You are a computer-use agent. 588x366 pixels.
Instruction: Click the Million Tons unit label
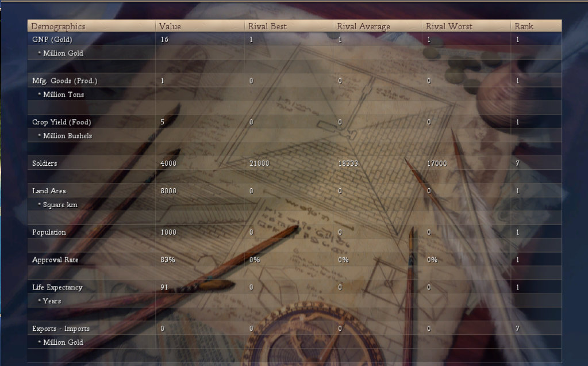point(63,94)
